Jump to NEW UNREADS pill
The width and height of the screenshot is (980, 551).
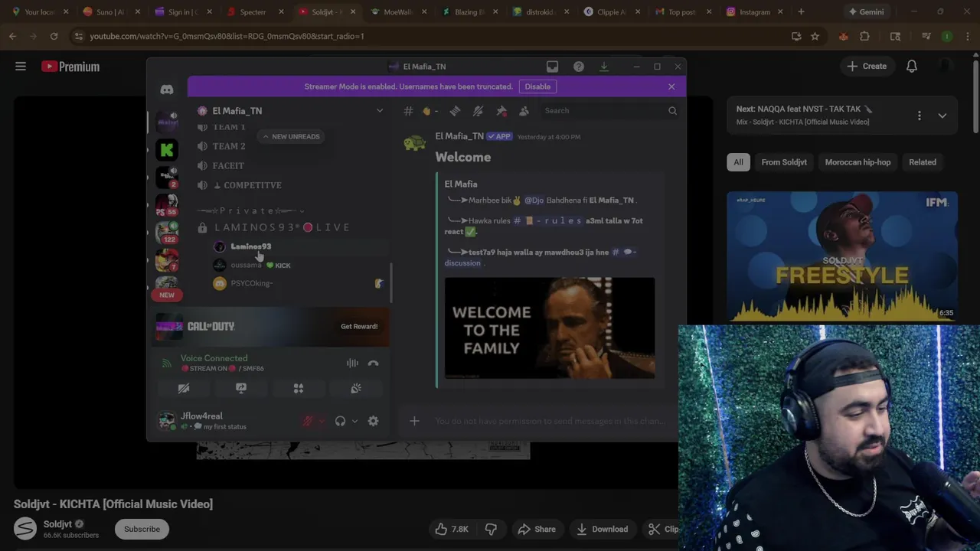pos(291,136)
